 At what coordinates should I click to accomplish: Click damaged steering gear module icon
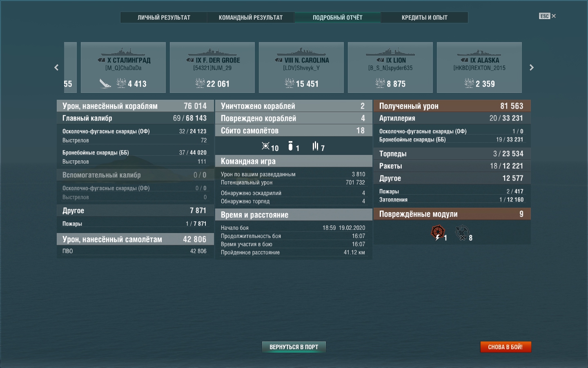[x=437, y=232]
